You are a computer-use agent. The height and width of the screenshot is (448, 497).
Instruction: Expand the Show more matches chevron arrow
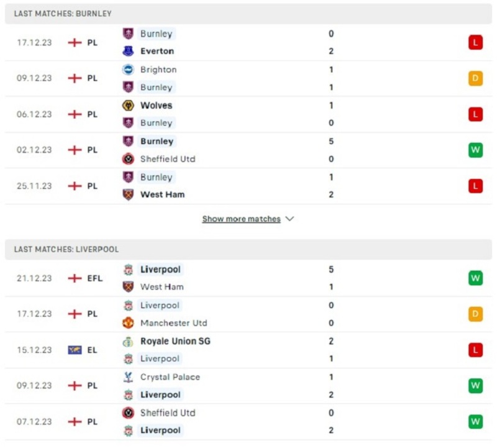click(x=290, y=219)
